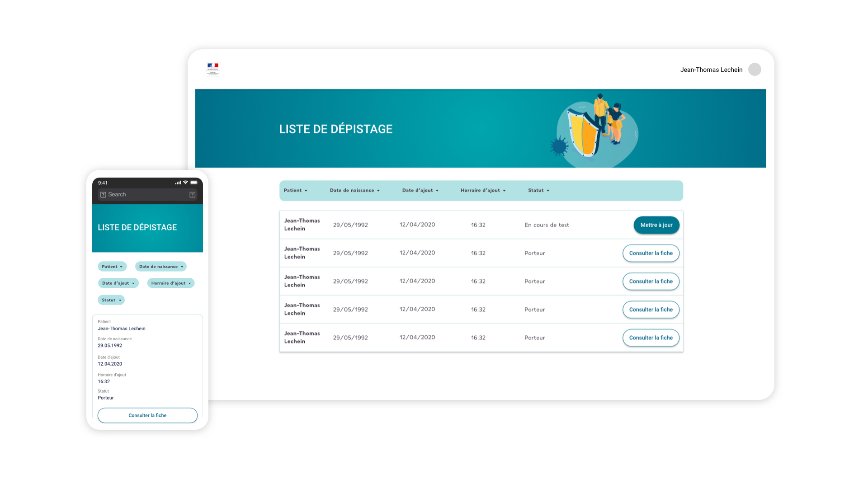Tap the mobile Wi-Fi status icon

[x=185, y=183]
